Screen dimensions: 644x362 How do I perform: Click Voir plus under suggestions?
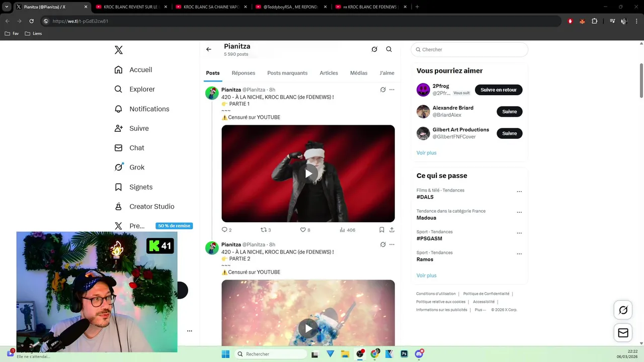pos(427,153)
